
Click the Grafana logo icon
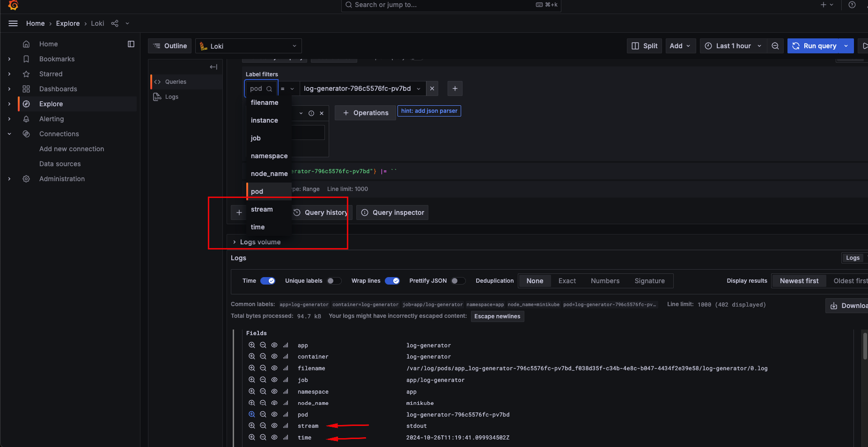pos(13,5)
